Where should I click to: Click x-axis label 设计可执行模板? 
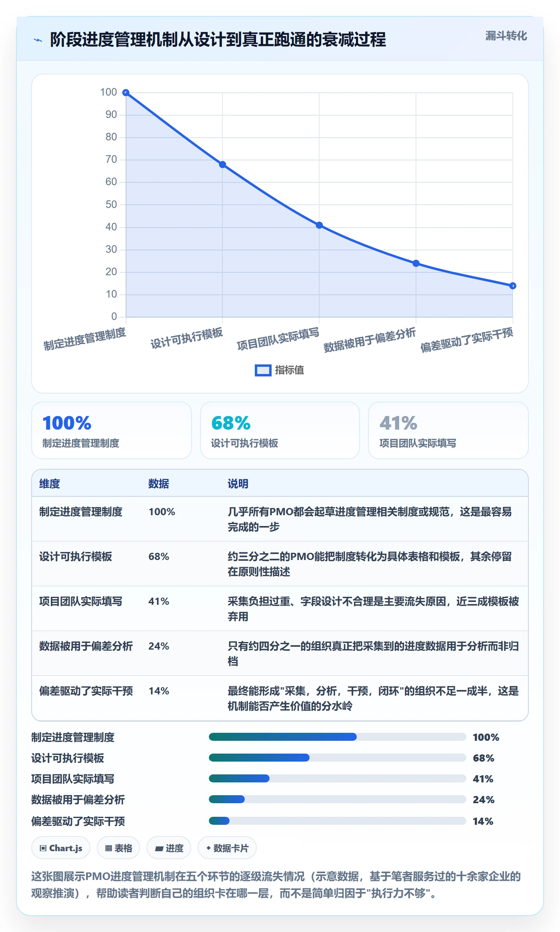[x=187, y=338]
